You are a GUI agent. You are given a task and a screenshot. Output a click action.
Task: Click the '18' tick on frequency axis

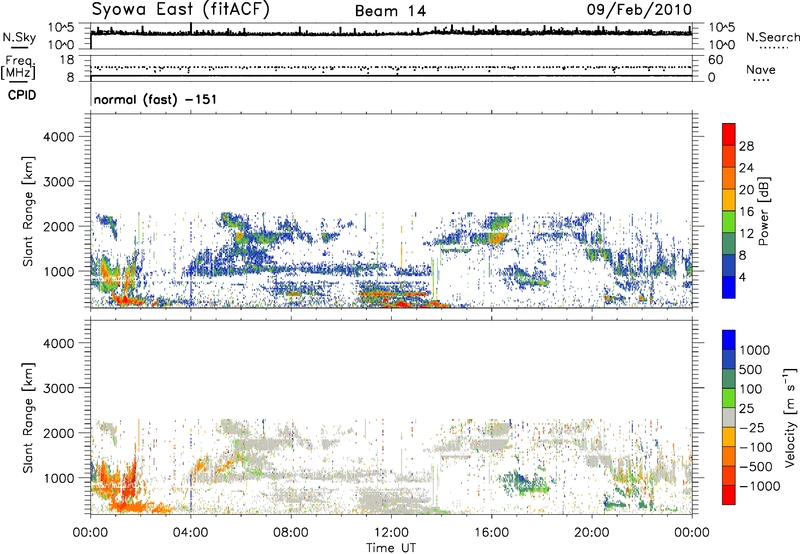point(67,60)
